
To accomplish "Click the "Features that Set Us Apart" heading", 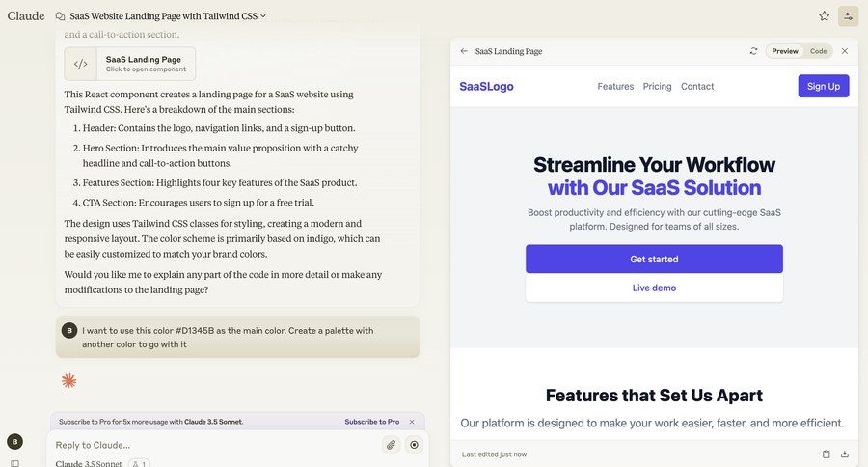I will (x=654, y=395).
